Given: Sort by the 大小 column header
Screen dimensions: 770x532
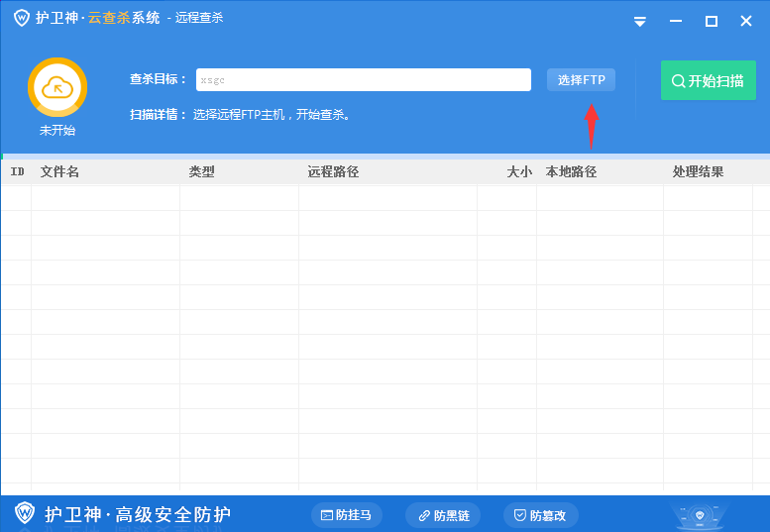Looking at the screenshot, I should click(519, 171).
